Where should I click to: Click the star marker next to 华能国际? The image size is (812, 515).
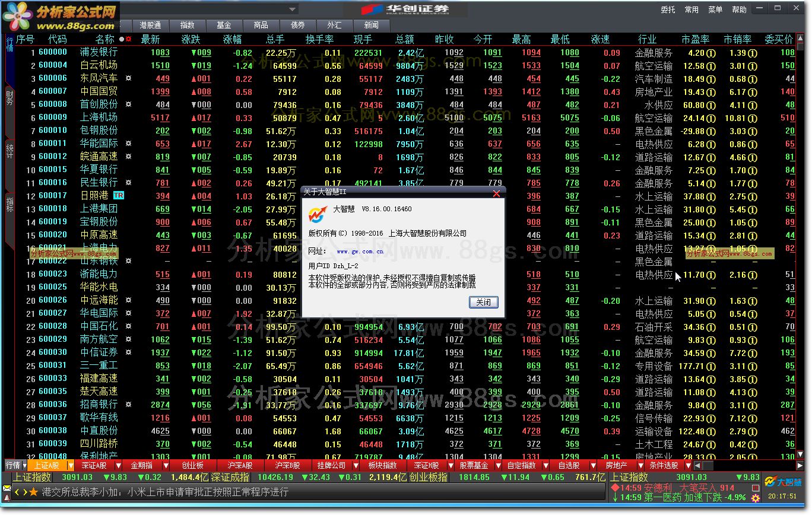[x=129, y=144]
